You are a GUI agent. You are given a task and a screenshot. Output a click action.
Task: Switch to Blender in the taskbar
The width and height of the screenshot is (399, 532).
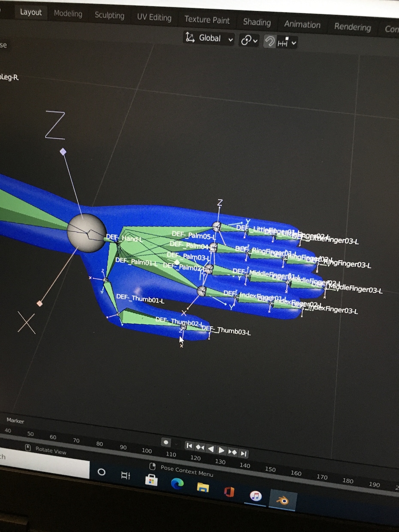282,500
